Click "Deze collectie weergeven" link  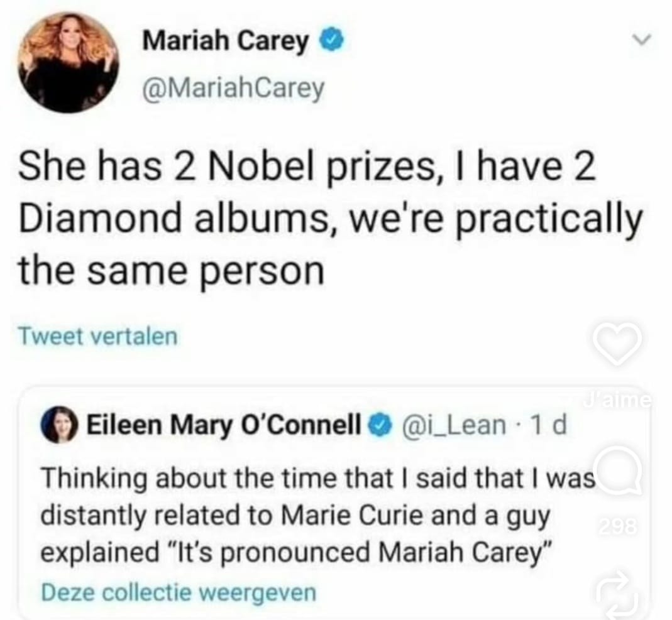177,592
